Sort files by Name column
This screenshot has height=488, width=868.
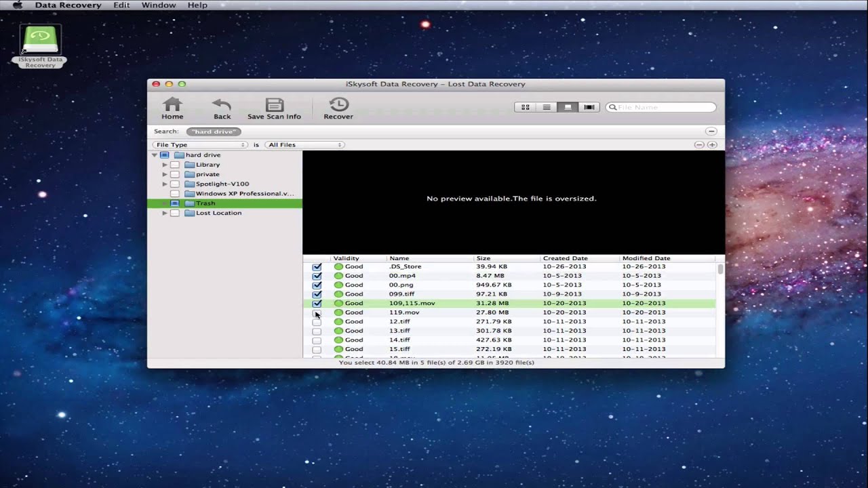click(x=430, y=258)
